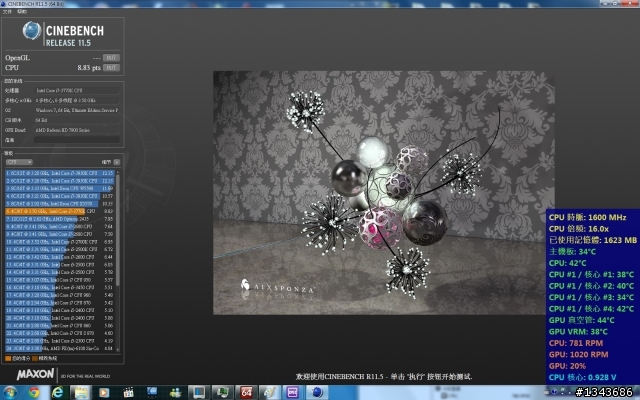Viewport: 640px width, 400px height.
Task: Select rank 12 i7-2600 row scoring 6.44
Action: click(60, 257)
